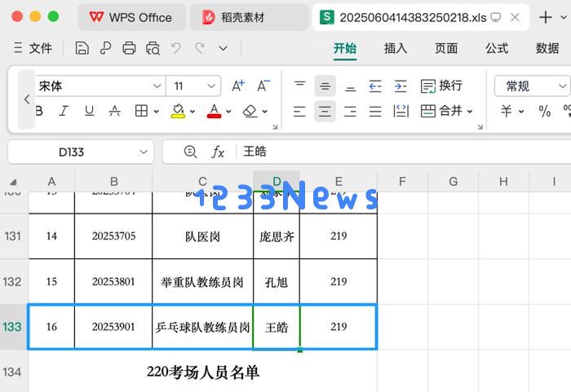Toggle strikethrough formatting
571x392 pixels.
coord(115,111)
